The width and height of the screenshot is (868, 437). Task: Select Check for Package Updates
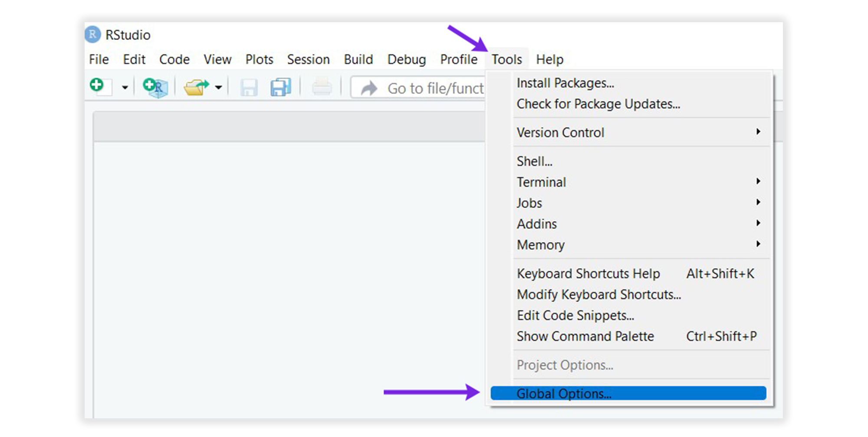[628, 104]
